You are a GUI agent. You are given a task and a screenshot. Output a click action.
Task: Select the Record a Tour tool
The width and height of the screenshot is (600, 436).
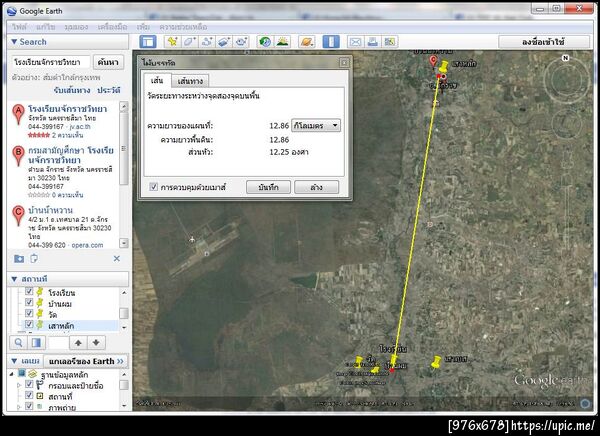[241, 42]
